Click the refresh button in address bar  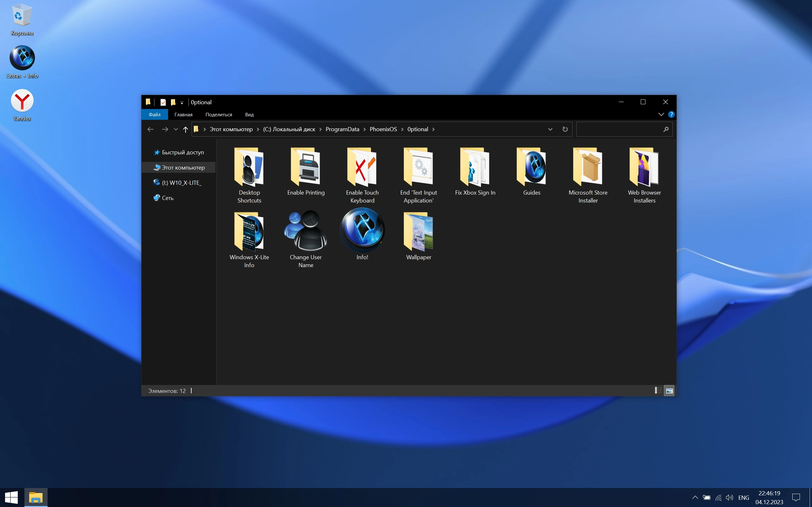565,129
